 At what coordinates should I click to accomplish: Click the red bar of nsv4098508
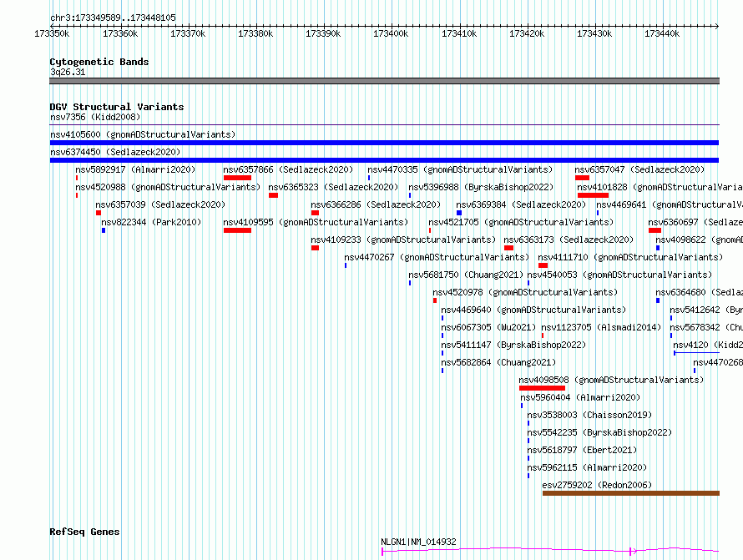(x=542, y=388)
